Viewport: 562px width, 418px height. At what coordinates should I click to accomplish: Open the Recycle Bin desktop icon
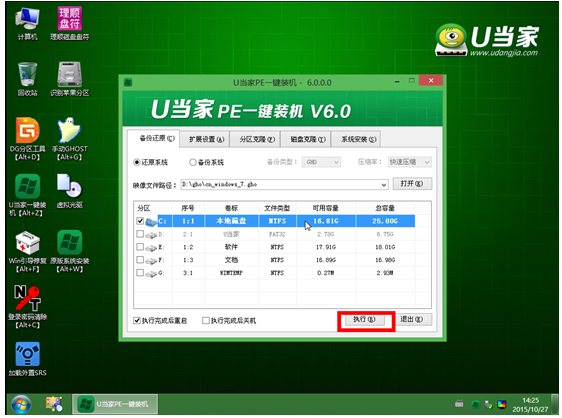[28, 80]
